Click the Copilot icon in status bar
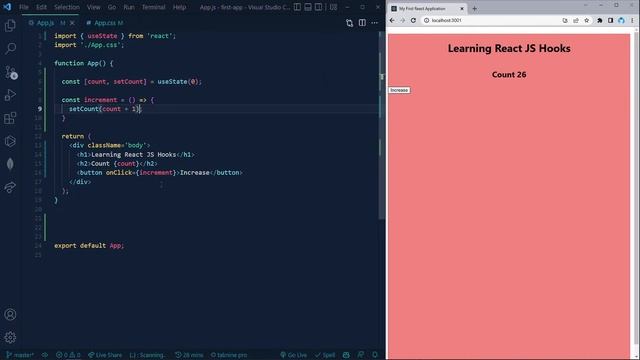Viewport: 640px width, 360px height. click(x=346, y=355)
